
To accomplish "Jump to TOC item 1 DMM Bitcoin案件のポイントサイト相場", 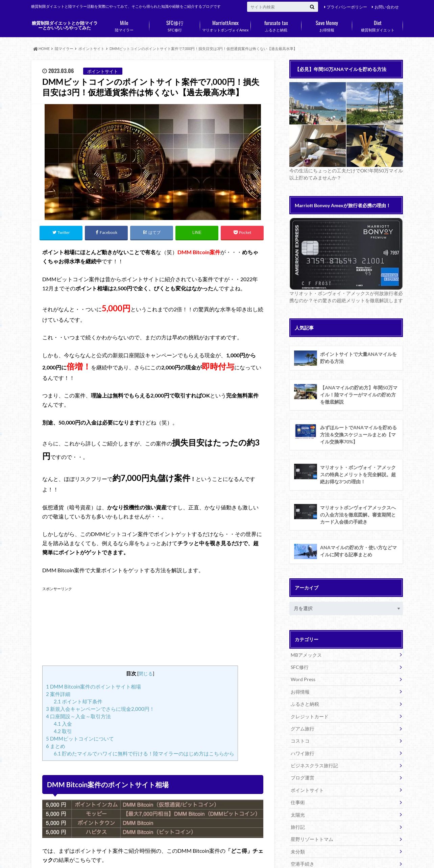I will click(93, 687).
